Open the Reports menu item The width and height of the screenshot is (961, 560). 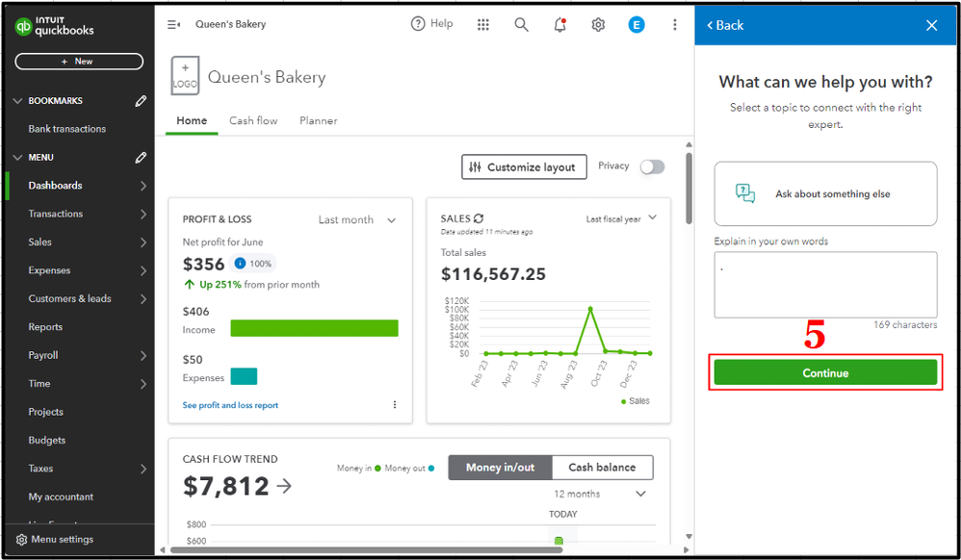[x=45, y=327]
